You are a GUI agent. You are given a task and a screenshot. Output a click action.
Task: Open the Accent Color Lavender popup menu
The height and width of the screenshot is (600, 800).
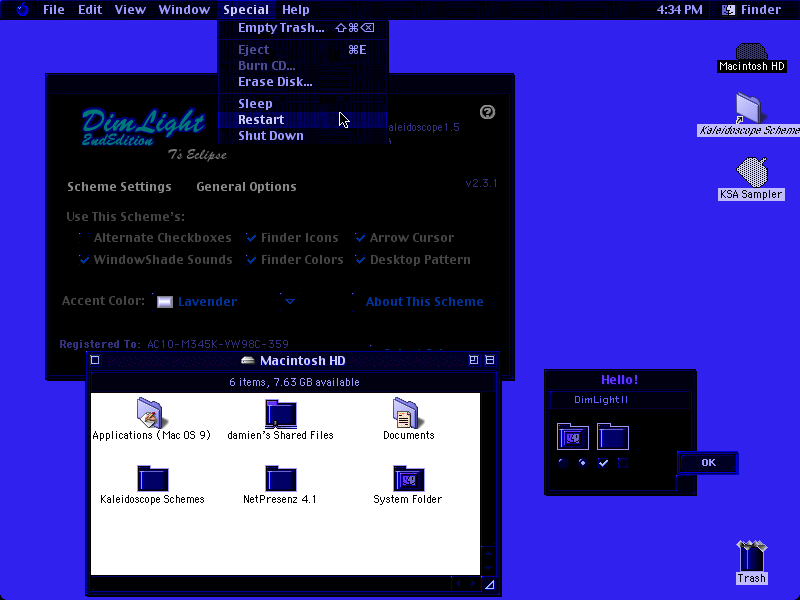tap(225, 302)
